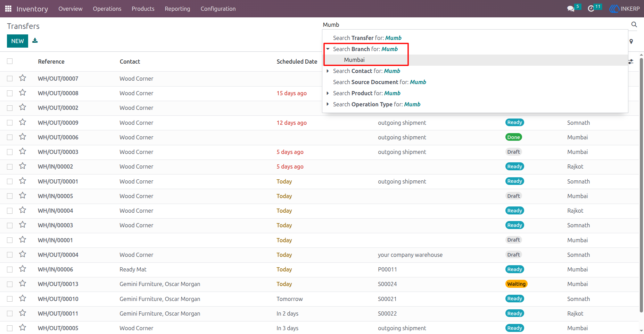Image resolution: width=644 pixels, height=334 pixels.
Task: Open optional columns settings icon
Action: coord(631,62)
